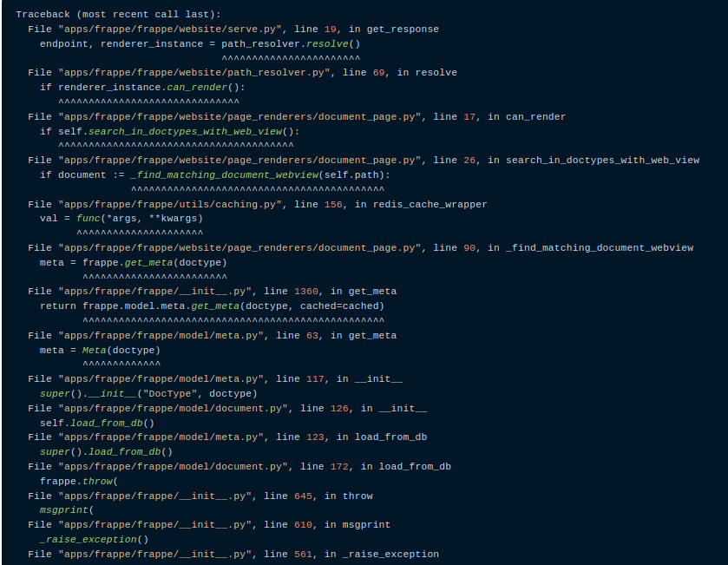The height and width of the screenshot is (565, 728).
Task: Select the __init__.py line 561 _raise_exception frame
Action: (233, 555)
